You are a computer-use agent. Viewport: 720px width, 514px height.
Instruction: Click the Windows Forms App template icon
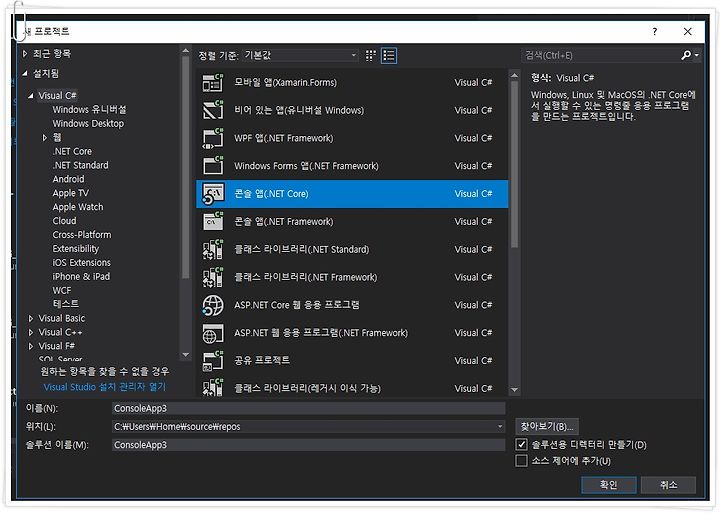[213, 166]
